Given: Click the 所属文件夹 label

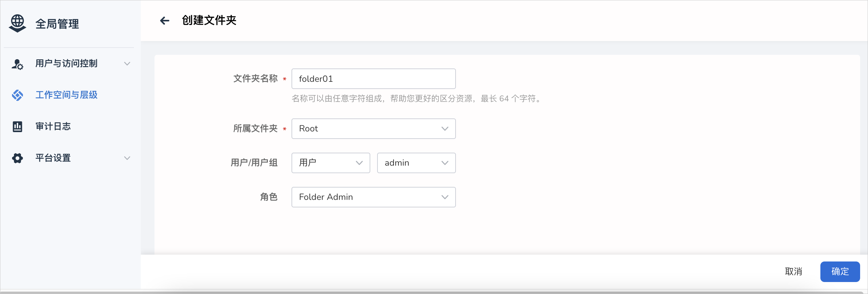Looking at the screenshot, I should [x=256, y=129].
